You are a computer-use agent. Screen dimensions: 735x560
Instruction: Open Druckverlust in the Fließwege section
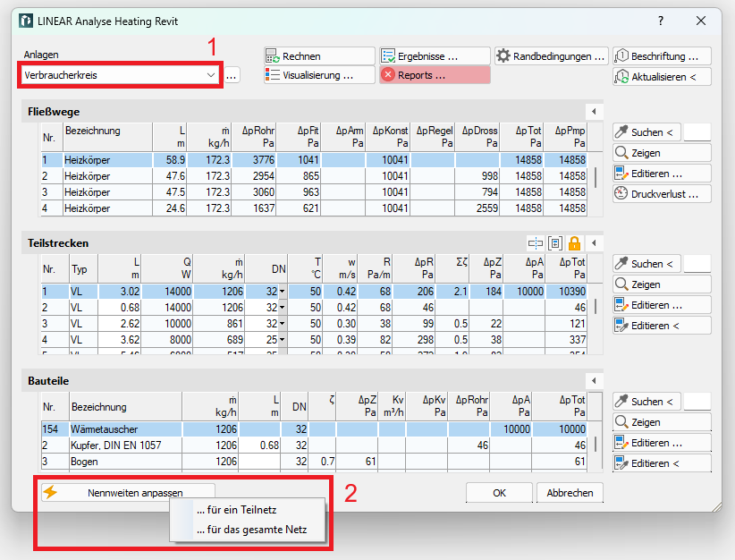662,194
